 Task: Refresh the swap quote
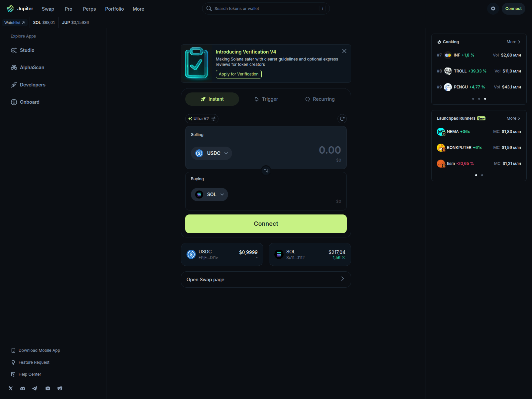pos(342,119)
